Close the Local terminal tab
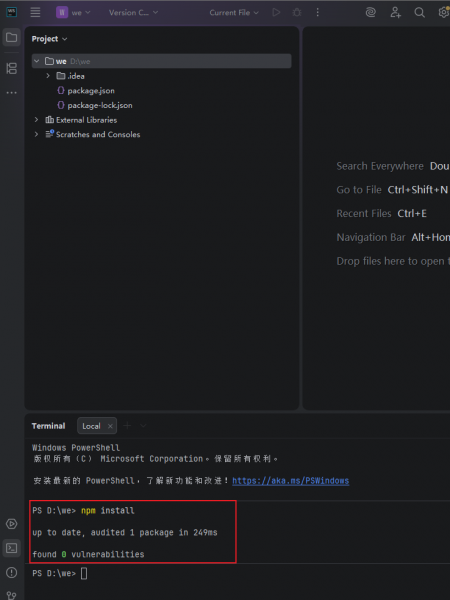Screen dimensions: 450x600 (x=110, y=426)
